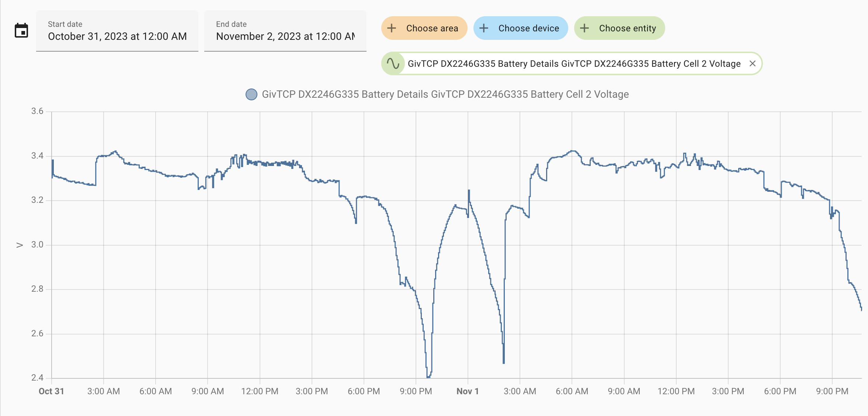The height and width of the screenshot is (416, 868).
Task: Click the plus icon on Choose device
Action: 484,28
